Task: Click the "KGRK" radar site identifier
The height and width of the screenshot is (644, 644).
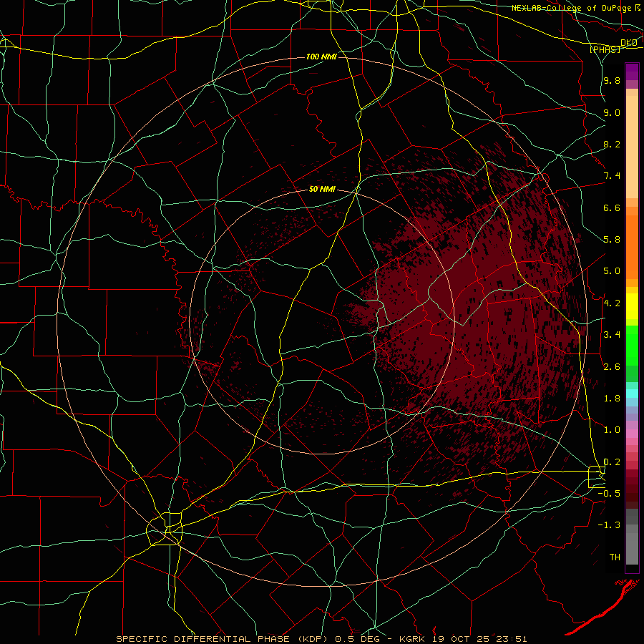Action: [x=412, y=639]
